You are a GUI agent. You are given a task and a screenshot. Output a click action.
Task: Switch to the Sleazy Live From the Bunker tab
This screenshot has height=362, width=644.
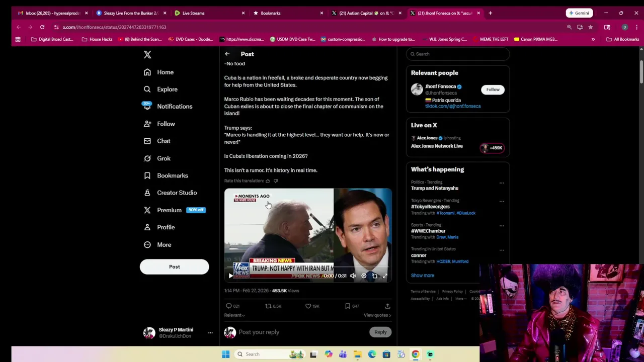tap(130, 13)
